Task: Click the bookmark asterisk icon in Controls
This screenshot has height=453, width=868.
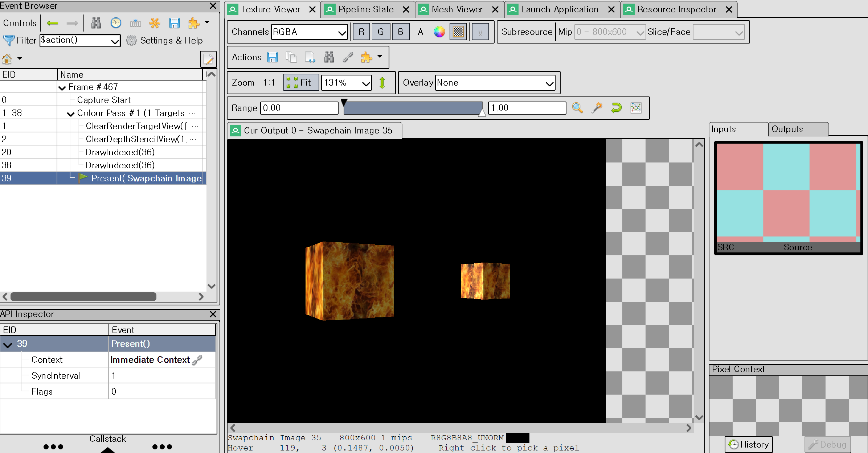Action: (x=155, y=23)
